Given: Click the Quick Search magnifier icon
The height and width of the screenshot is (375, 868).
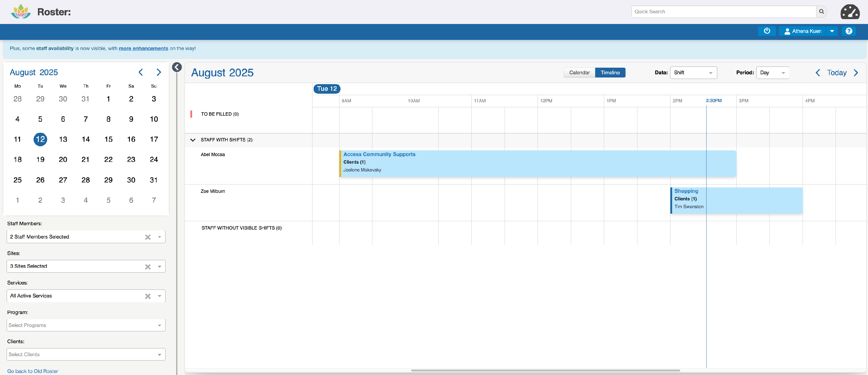Looking at the screenshot, I should (x=821, y=12).
